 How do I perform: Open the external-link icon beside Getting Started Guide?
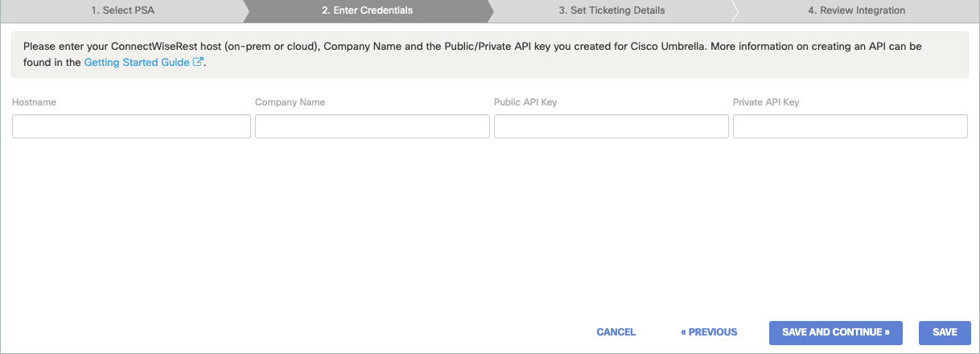198,62
